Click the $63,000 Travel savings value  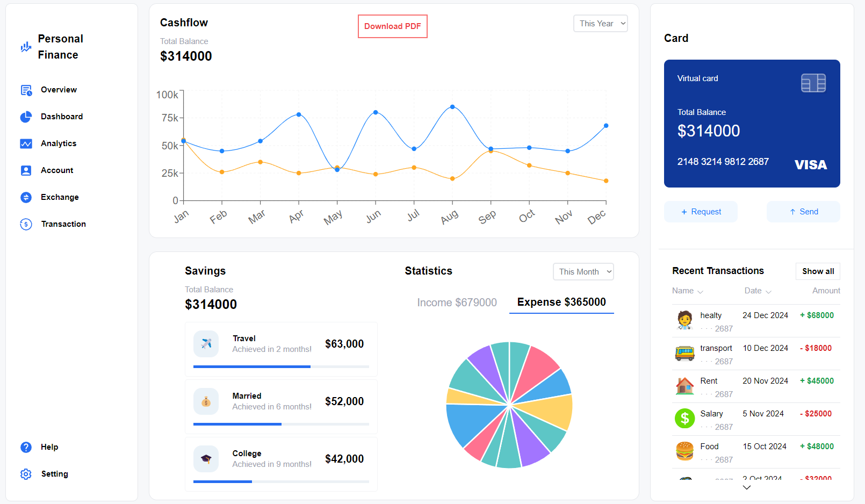tap(344, 344)
